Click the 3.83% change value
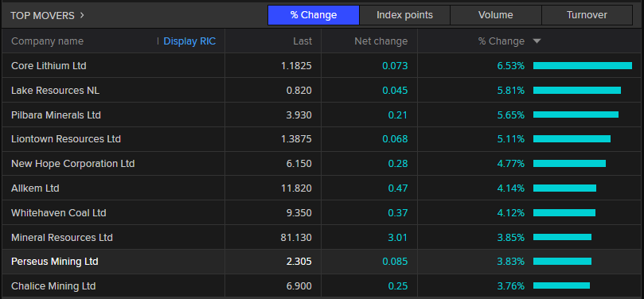Image resolution: width=644 pixels, height=299 pixels. (511, 262)
